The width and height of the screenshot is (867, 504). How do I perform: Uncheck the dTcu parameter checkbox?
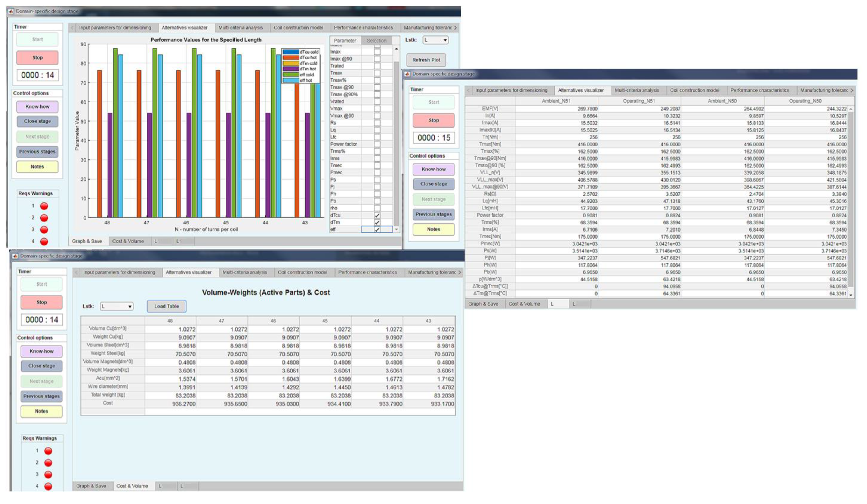tap(377, 215)
